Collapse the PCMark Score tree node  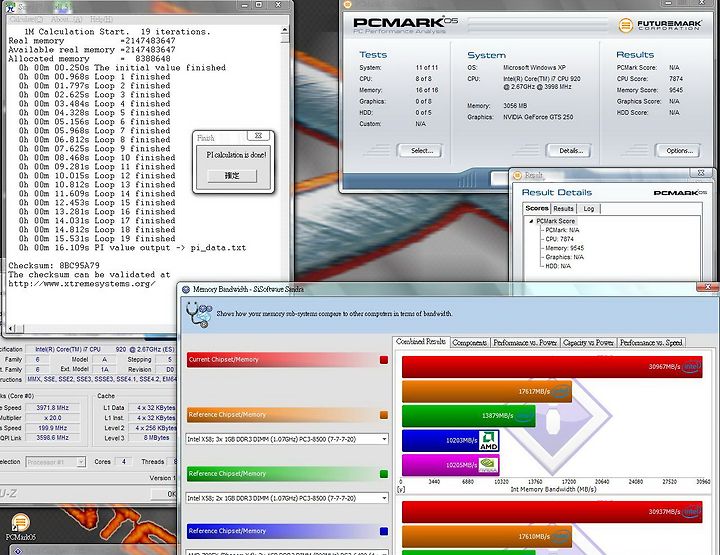point(532,221)
